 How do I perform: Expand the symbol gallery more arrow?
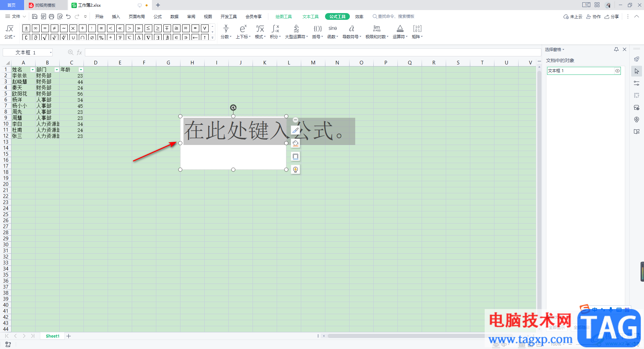coord(212,38)
